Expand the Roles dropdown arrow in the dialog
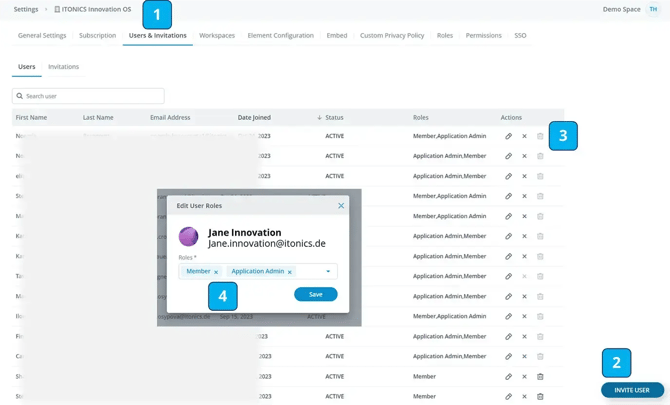Screen dimensions: 670x405 coord(328,271)
